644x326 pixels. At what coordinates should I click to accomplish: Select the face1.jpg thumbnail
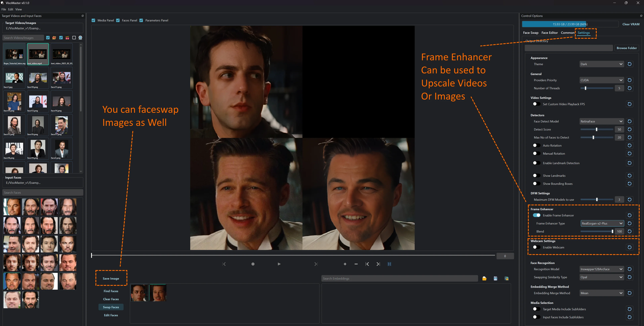click(x=14, y=78)
